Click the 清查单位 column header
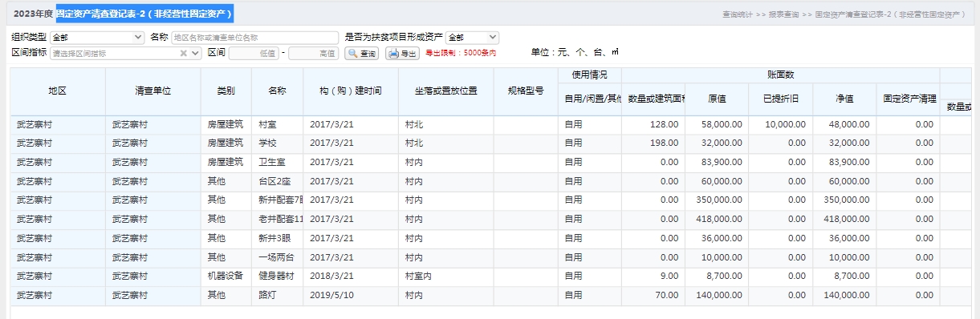Image resolution: width=980 pixels, height=319 pixels. tap(153, 91)
